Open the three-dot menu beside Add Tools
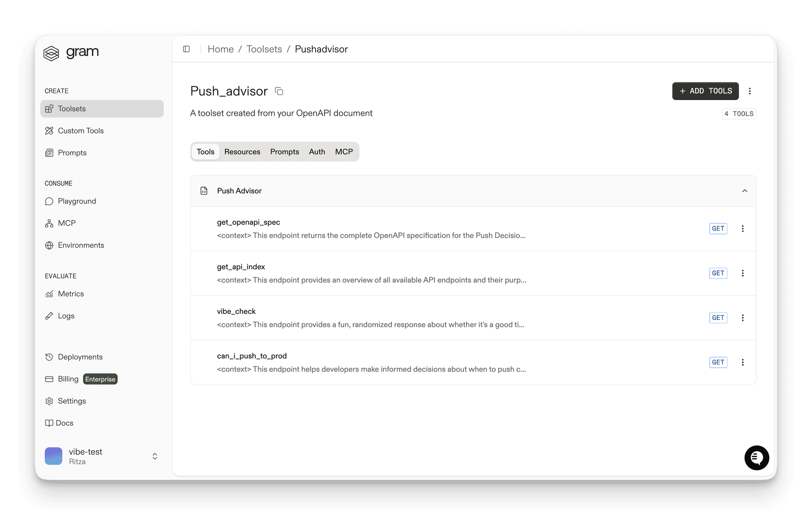Image resolution: width=812 pixels, height=515 pixels. (750, 91)
